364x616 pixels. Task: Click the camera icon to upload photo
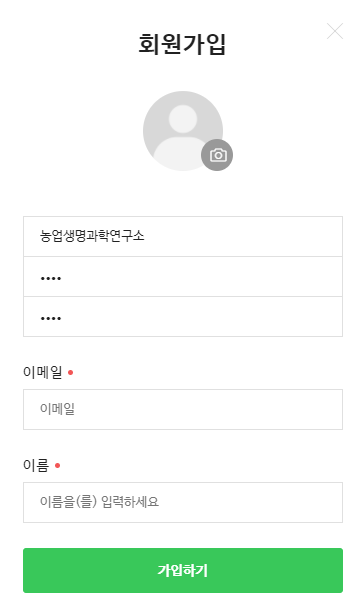point(217,155)
